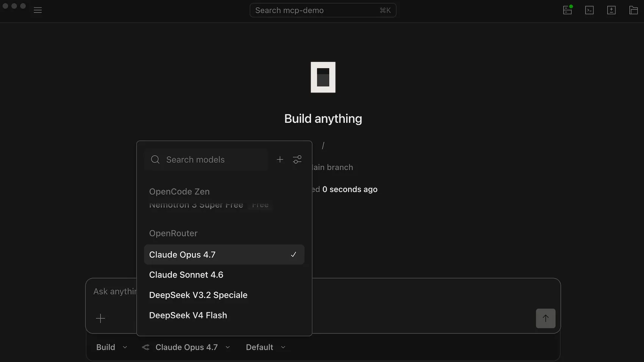
Task: Open the status panel icon with green dot
Action: (567, 10)
